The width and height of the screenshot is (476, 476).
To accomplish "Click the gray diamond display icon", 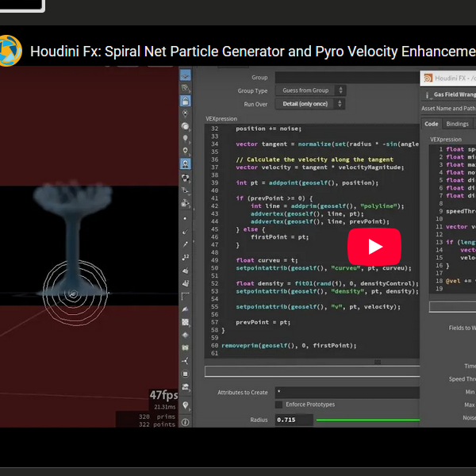I will (x=185, y=335).
